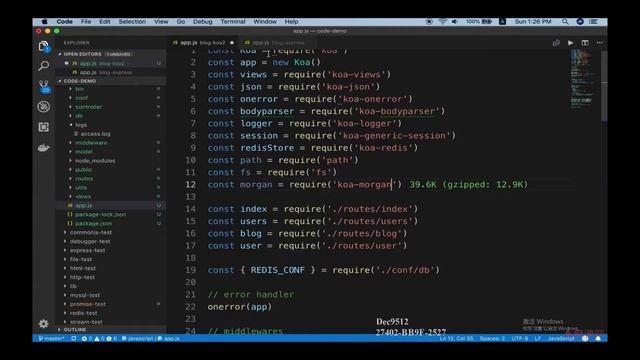Click the Split Editor icon

coord(585,43)
